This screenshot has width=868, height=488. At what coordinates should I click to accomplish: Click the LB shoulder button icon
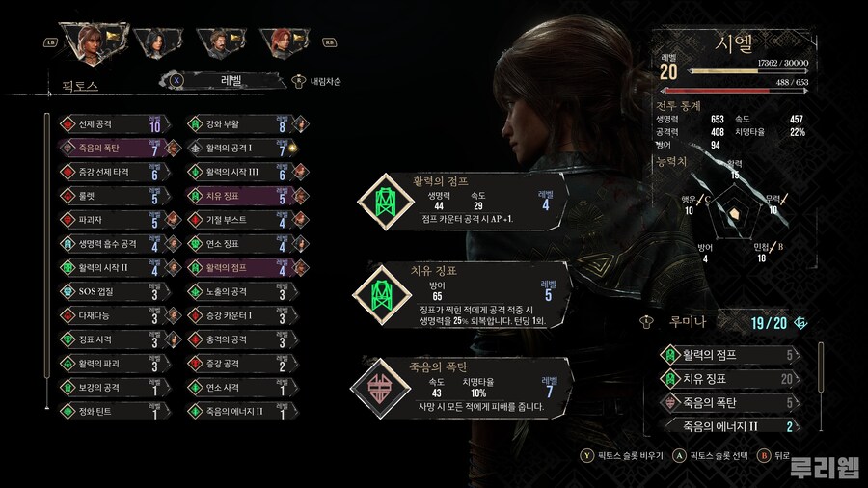[50, 42]
